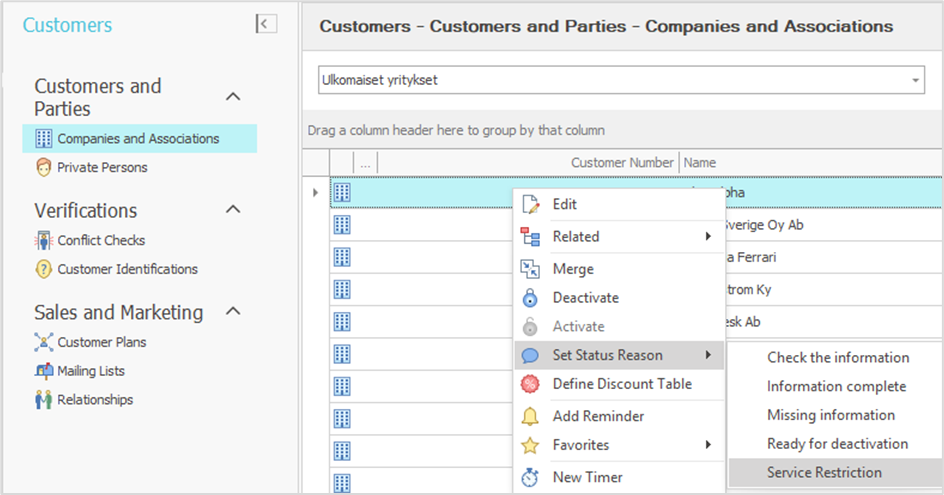Click the New Timer stopwatch icon
The image size is (944, 495).
[x=530, y=478]
